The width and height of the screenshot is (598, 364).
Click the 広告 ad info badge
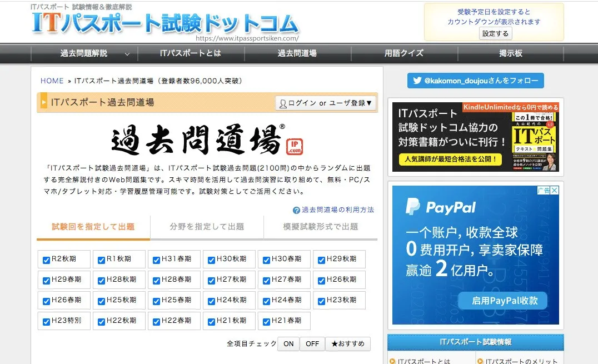544,190
